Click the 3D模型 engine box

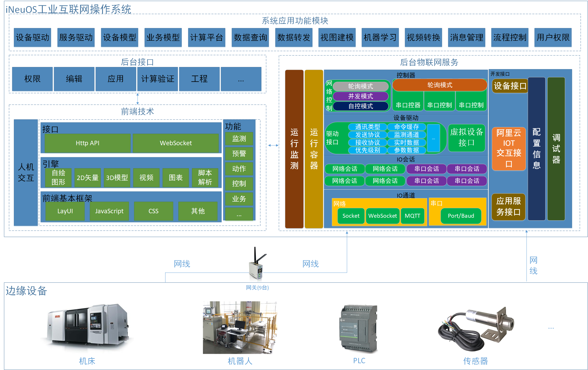(x=117, y=178)
